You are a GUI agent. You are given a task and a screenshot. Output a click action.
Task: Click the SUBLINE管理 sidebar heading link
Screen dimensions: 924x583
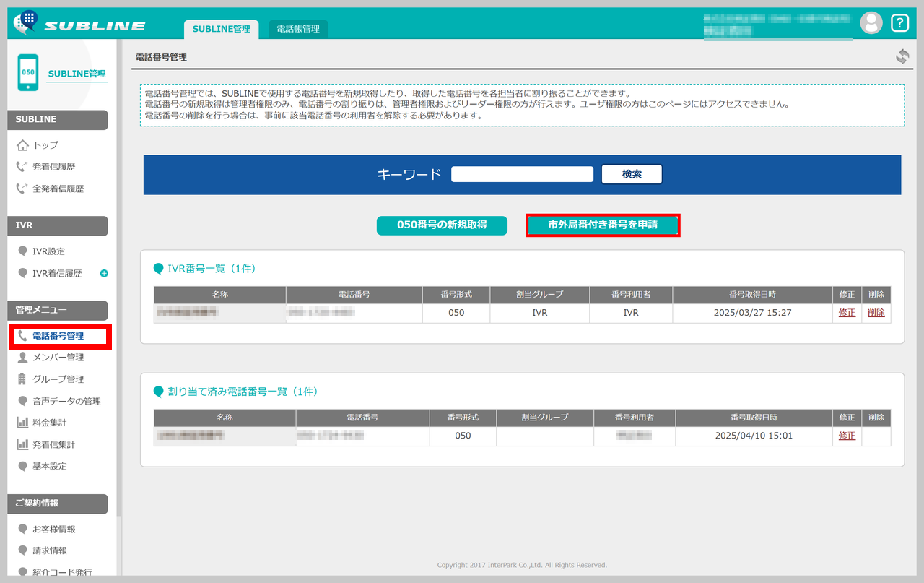(77, 74)
